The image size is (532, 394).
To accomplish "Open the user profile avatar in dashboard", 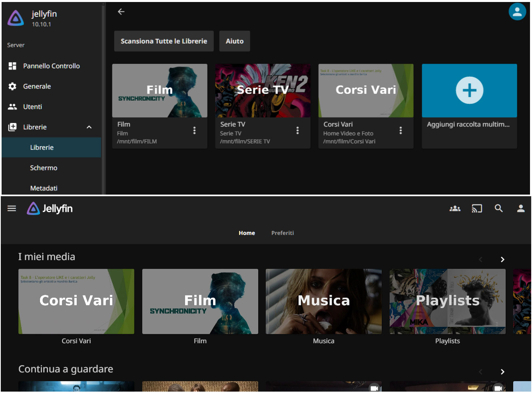I will 517,12.
